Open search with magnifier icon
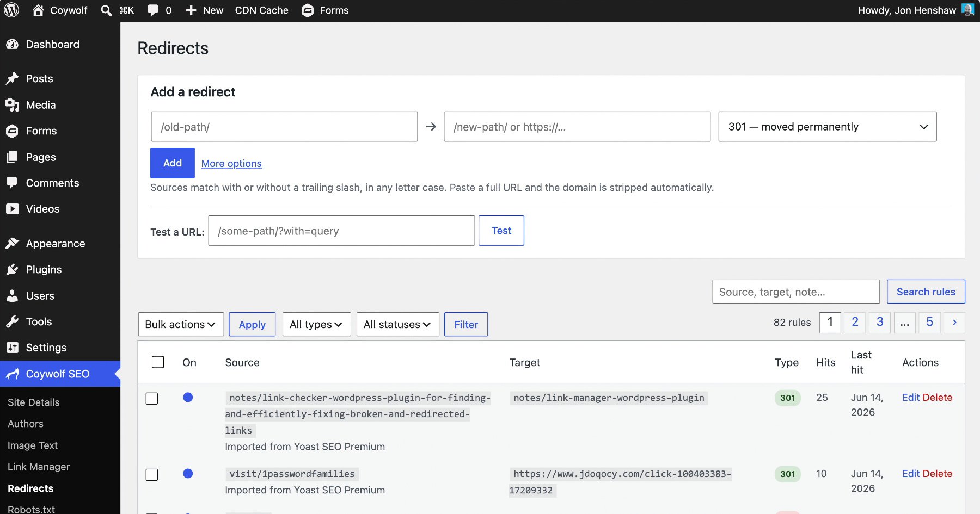The width and height of the screenshot is (980, 514). click(x=107, y=10)
